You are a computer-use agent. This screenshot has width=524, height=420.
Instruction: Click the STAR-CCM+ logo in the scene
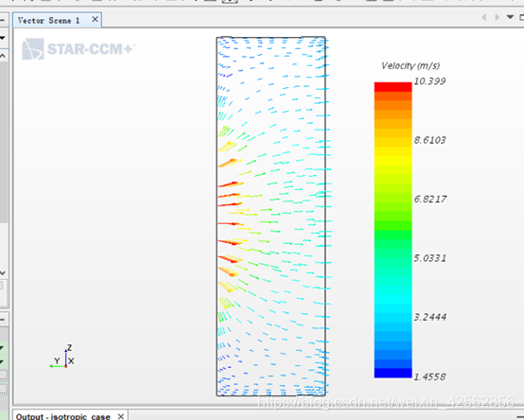tap(79, 49)
